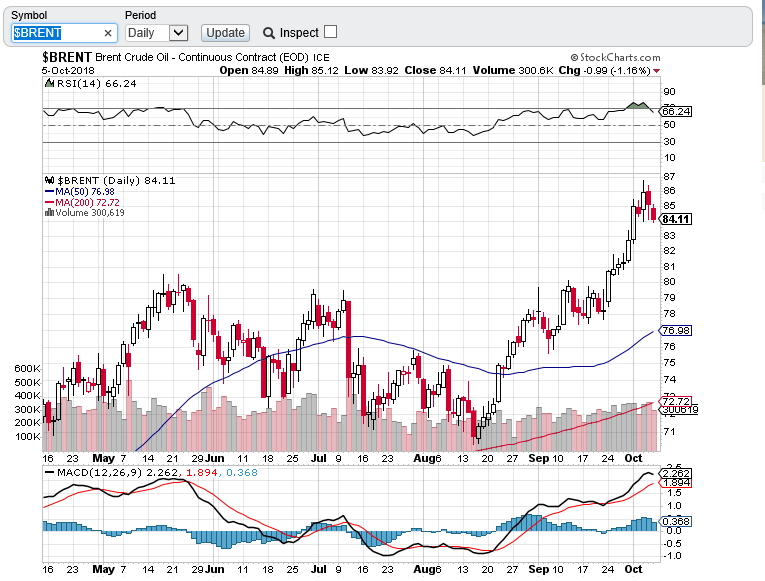Screen dimensions: 765x581
Task: Click the green RSI icon
Action: (49, 83)
